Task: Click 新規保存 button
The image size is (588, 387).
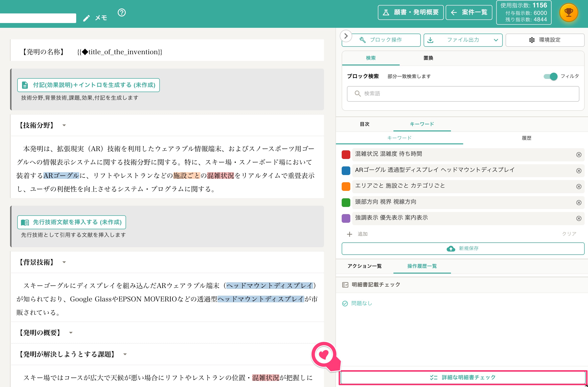Action: pos(463,248)
